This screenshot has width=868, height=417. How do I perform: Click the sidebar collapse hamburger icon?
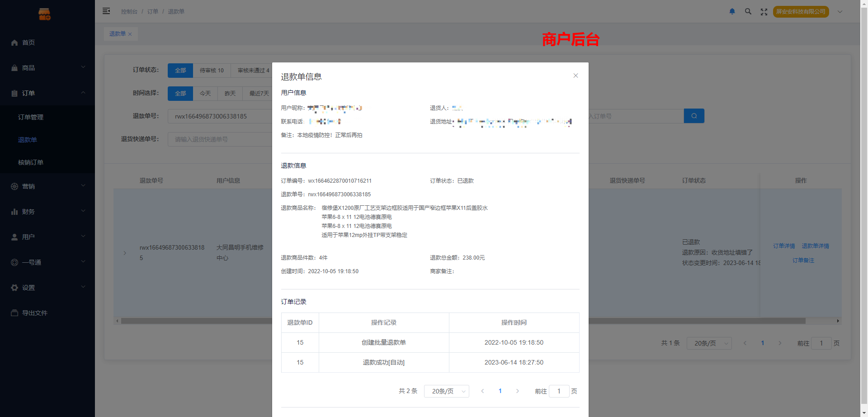[106, 11]
